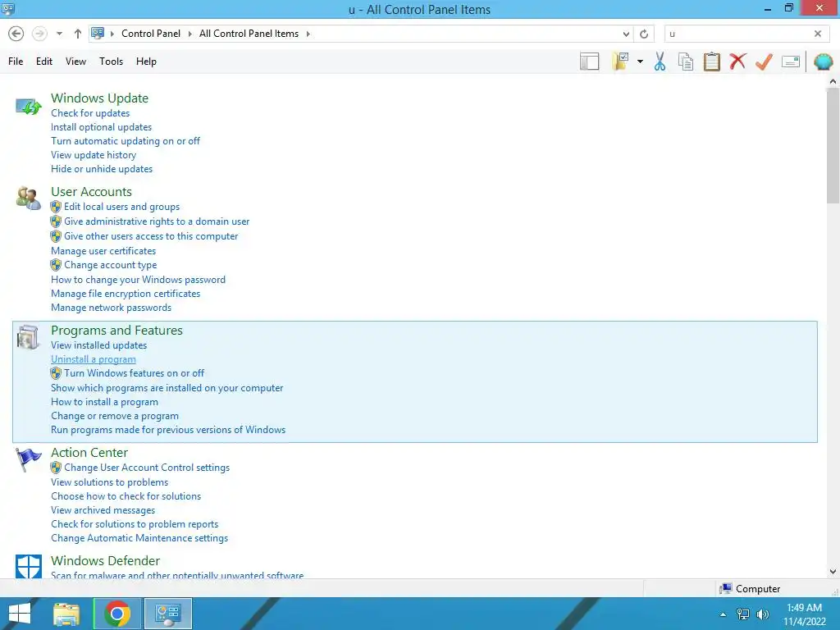Click Change Automatic Maintenance settings

(139, 538)
